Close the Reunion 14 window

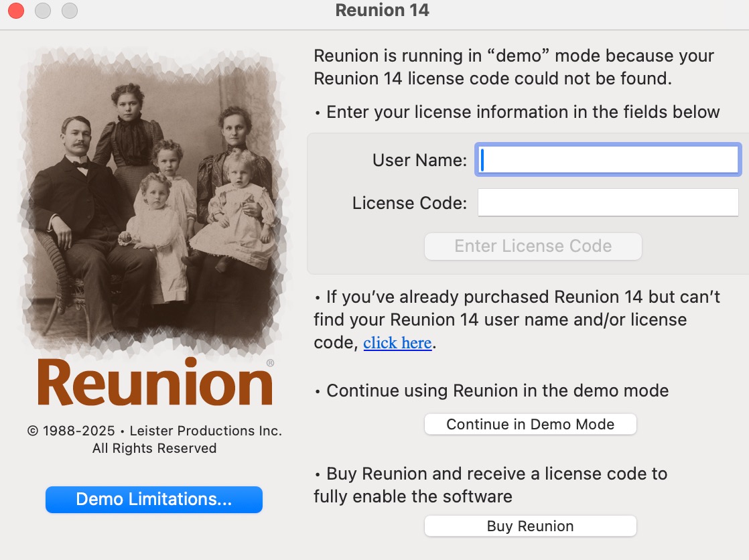point(16,11)
